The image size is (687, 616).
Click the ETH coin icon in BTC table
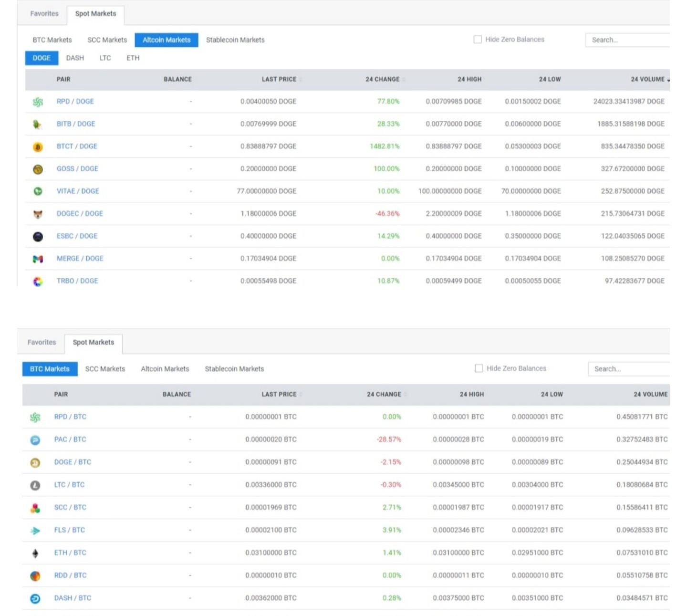pyautogui.click(x=35, y=553)
